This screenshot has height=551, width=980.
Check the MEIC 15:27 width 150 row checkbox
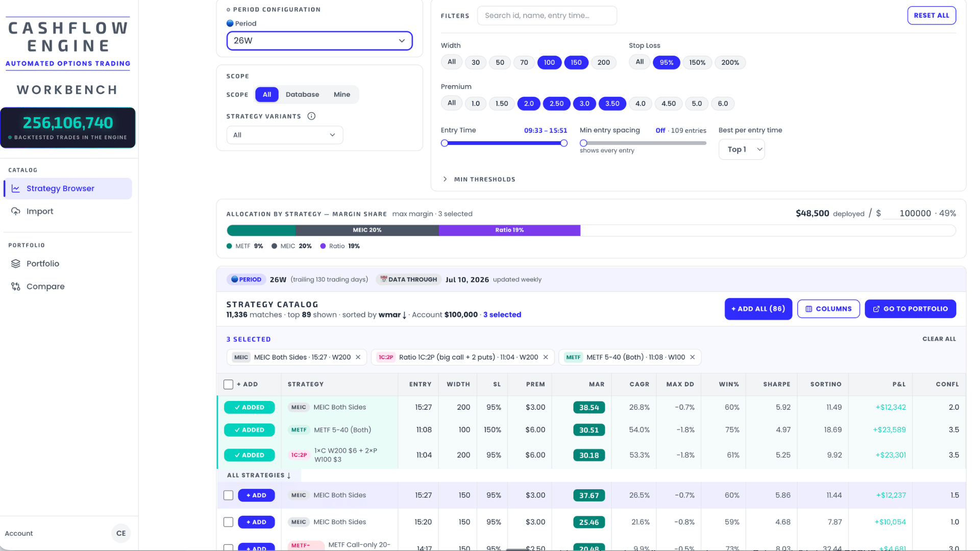(x=228, y=495)
